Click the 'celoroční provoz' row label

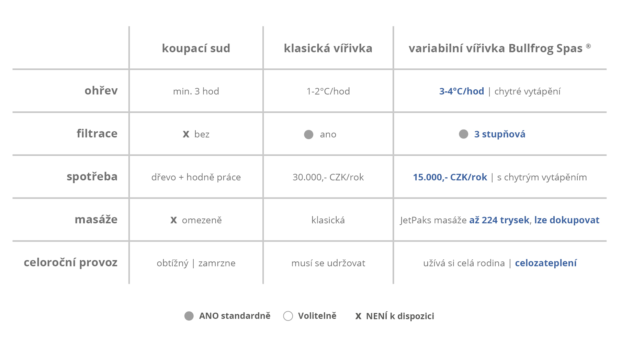click(70, 262)
